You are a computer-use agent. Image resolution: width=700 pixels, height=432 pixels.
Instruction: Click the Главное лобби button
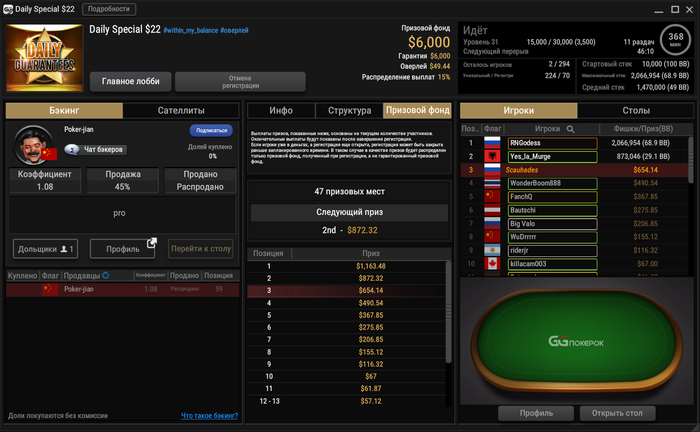(130, 81)
